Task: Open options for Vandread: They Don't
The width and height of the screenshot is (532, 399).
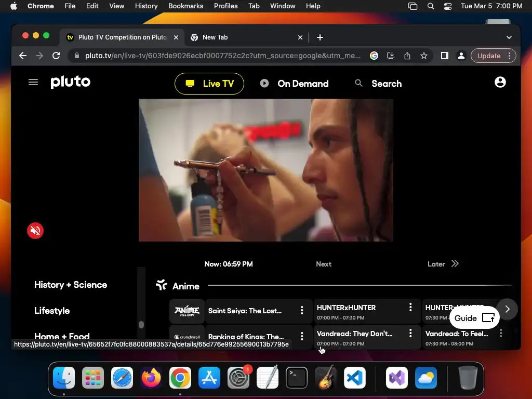Action: [410, 333]
